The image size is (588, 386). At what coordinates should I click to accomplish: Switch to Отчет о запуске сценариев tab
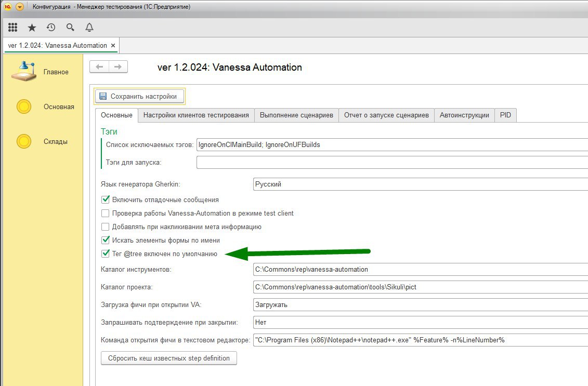[x=387, y=115]
